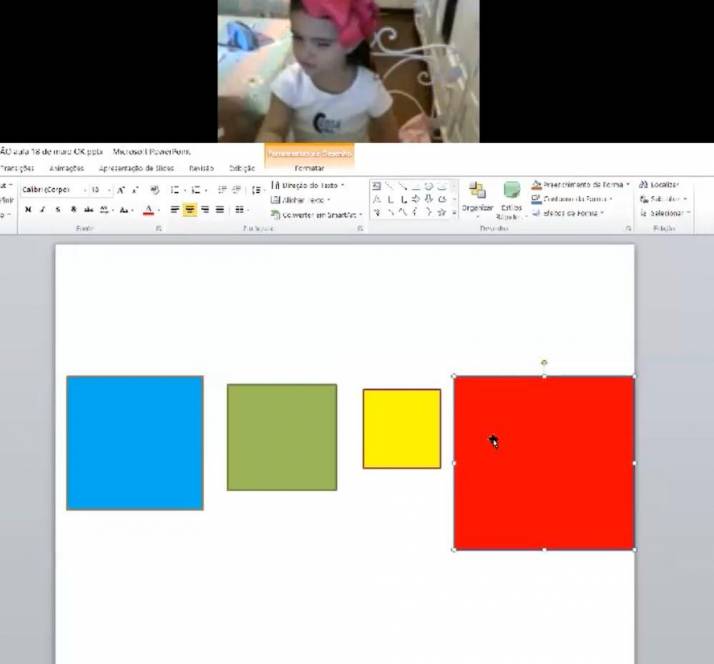The height and width of the screenshot is (664, 714).
Task: Open the Estilos Rápidos quick styles gallery
Action: 511,198
